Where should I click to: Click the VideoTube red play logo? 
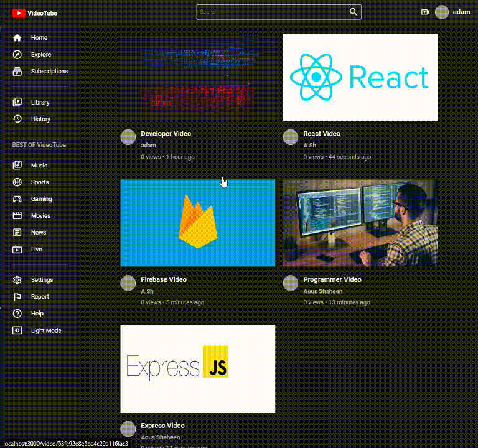[x=18, y=13]
